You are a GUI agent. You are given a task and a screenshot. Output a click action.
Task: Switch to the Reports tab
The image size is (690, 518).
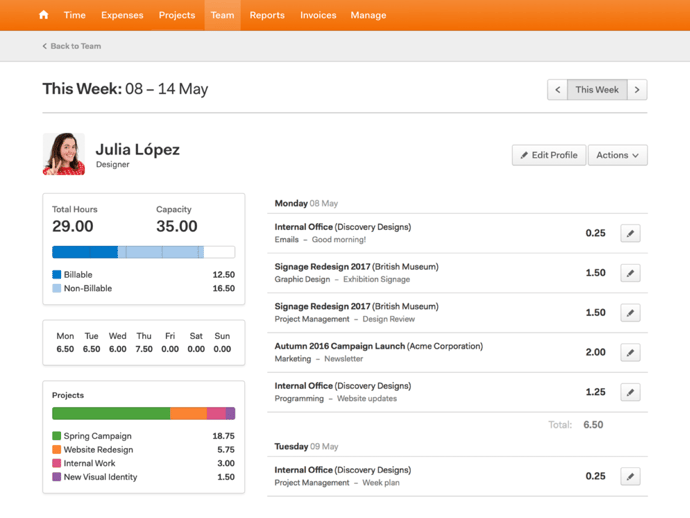267,15
